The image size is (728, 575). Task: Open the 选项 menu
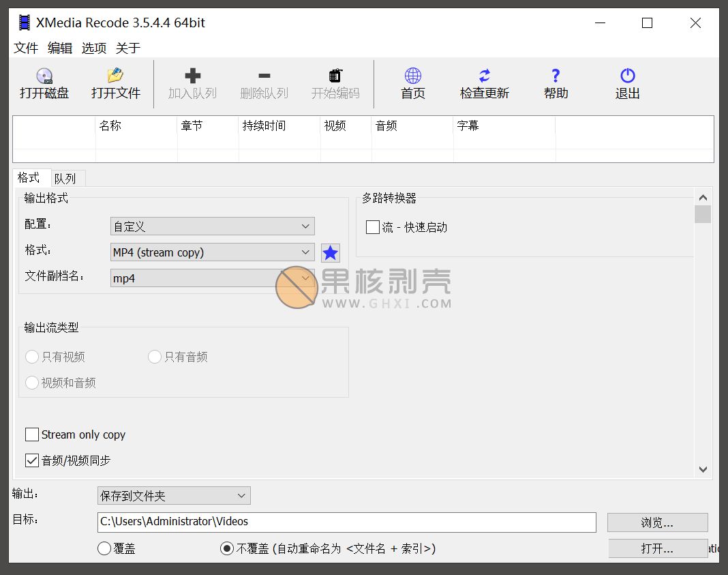pyautogui.click(x=93, y=48)
